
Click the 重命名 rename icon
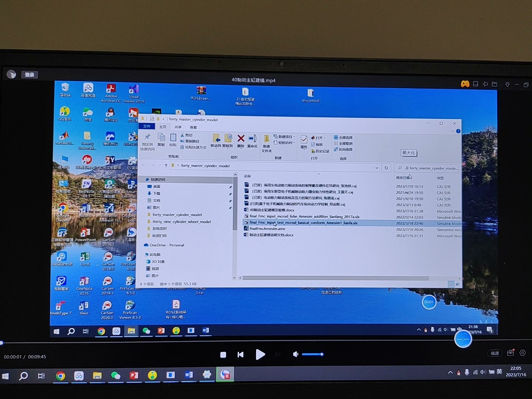pos(253,141)
